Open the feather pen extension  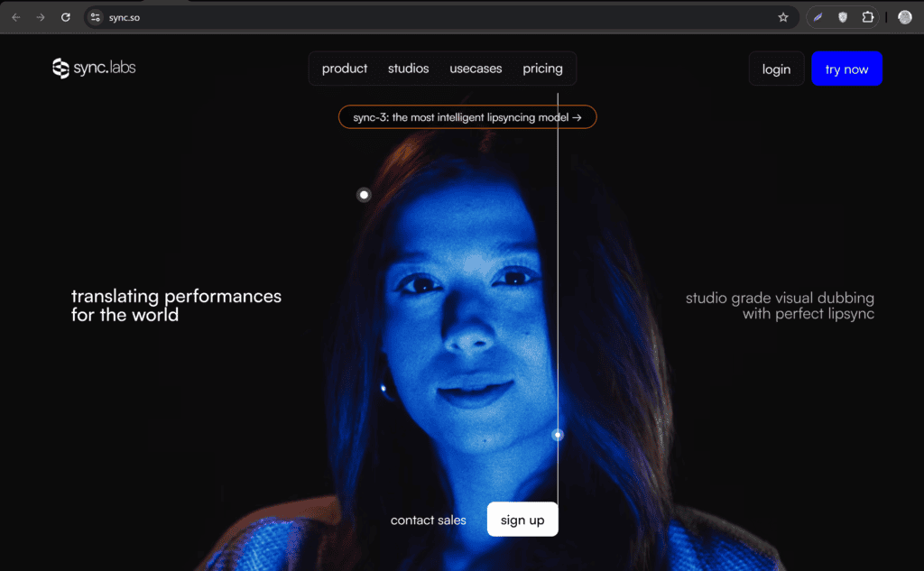click(x=818, y=17)
